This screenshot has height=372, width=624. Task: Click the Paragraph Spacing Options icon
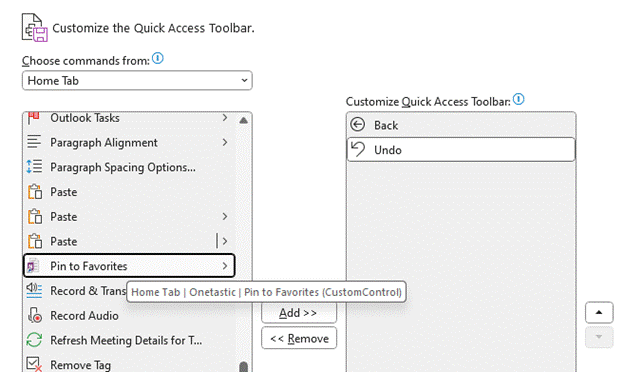pyautogui.click(x=34, y=167)
